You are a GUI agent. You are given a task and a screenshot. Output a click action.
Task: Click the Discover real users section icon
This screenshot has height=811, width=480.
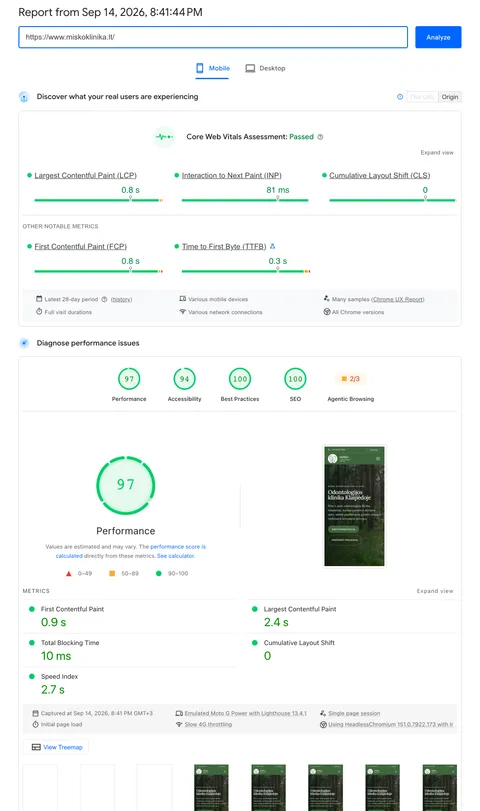[24, 97]
